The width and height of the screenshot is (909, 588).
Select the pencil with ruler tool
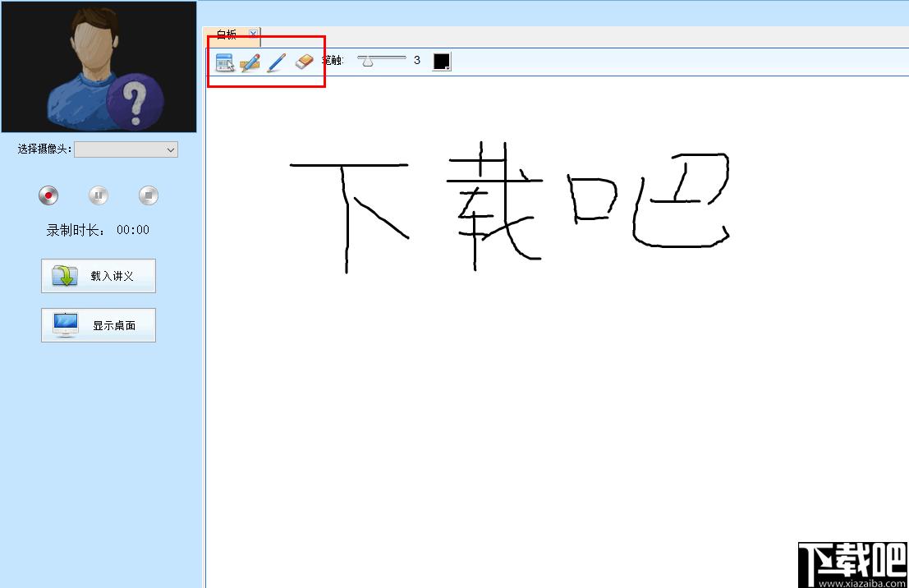click(250, 62)
